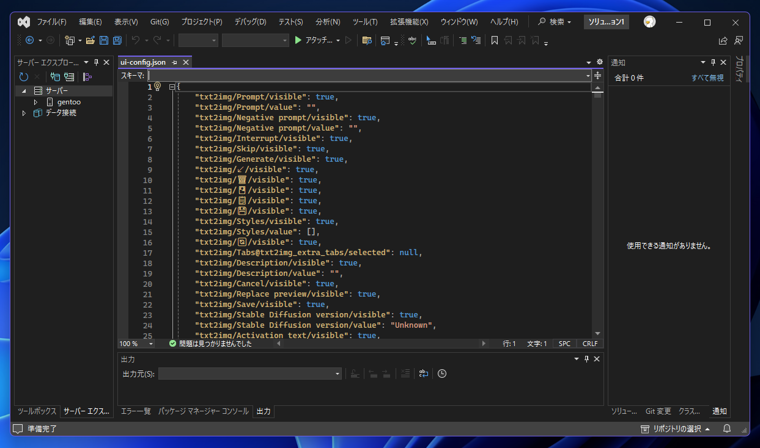Screen dimensions: 760x448
Task: Click the share icon at toolbar right
Action: coord(723,41)
